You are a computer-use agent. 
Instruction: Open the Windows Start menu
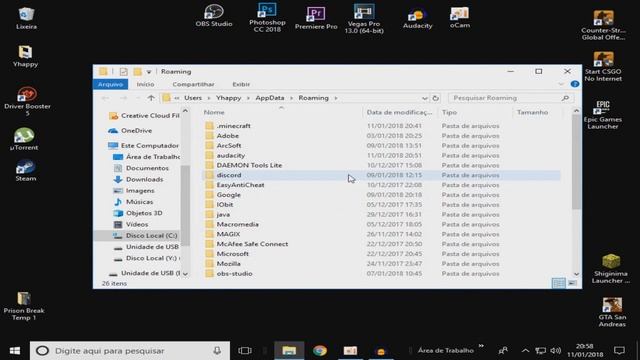coord(15,351)
